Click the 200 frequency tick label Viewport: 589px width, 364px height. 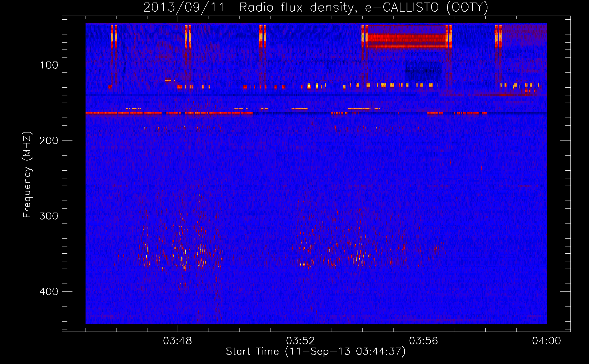click(x=49, y=141)
